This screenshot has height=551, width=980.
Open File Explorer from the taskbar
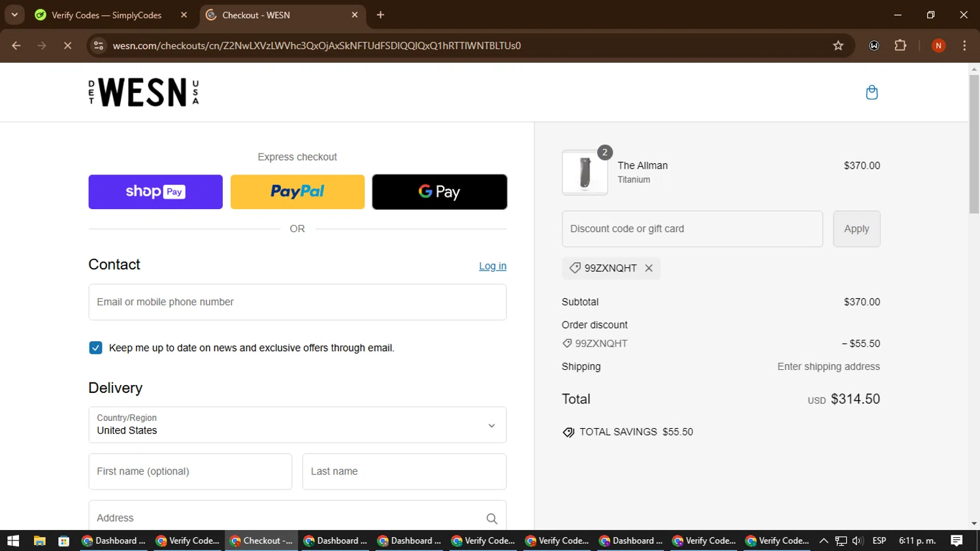[x=39, y=541]
